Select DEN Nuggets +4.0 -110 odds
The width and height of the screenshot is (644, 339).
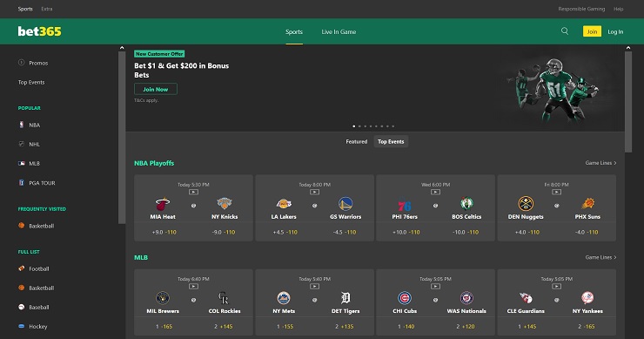pyautogui.click(x=527, y=232)
